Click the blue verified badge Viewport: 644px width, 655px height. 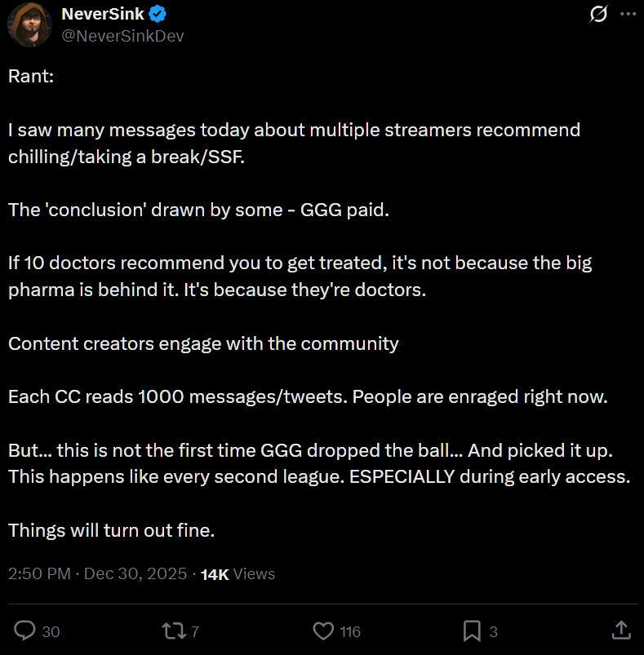pos(158,15)
